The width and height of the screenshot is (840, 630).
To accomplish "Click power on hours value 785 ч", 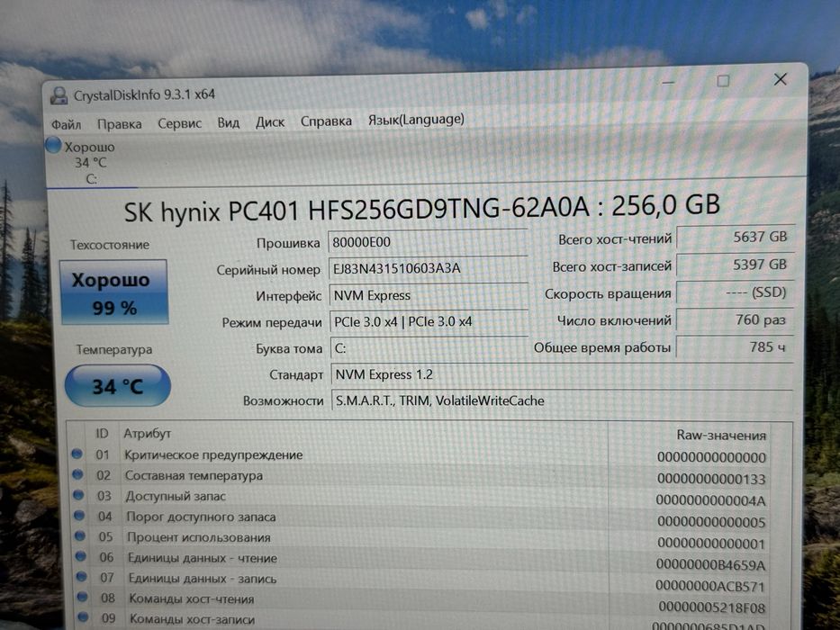I will click(x=735, y=347).
